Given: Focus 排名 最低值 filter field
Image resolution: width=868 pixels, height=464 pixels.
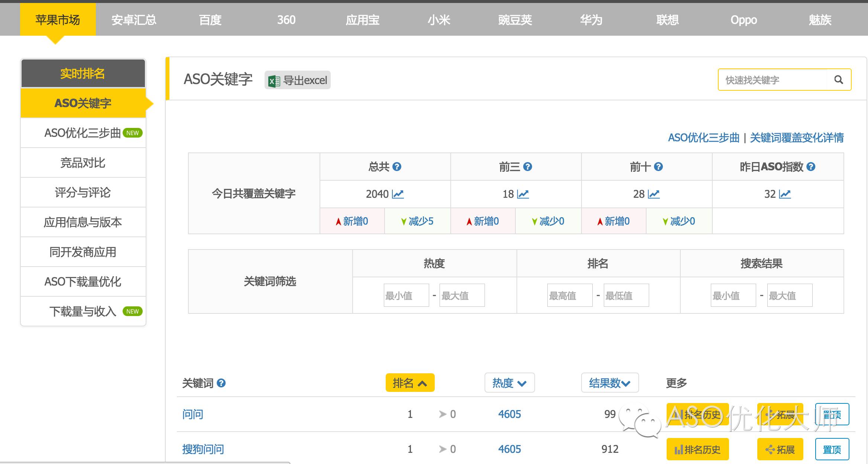Looking at the screenshot, I should coord(626,295).
